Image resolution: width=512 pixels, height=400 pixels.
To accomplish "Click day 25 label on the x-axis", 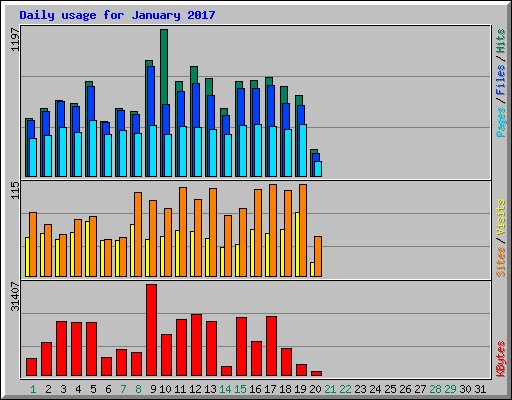I will click(390, 389).
